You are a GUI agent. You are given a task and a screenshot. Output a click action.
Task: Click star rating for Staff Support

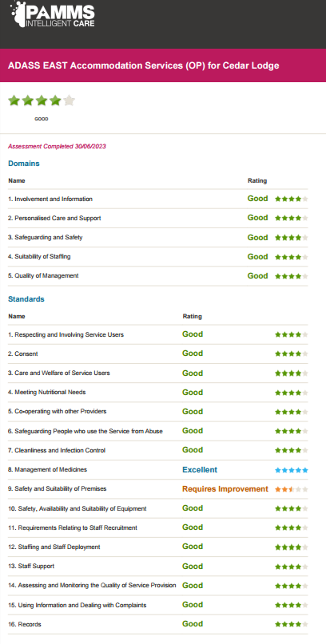click(x=292, y=567)
